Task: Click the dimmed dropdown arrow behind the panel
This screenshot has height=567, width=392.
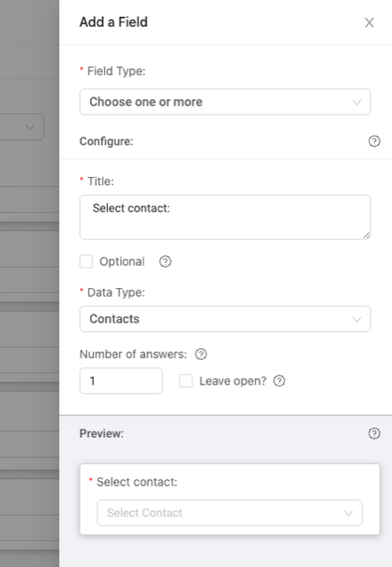Action: point(30,128)
